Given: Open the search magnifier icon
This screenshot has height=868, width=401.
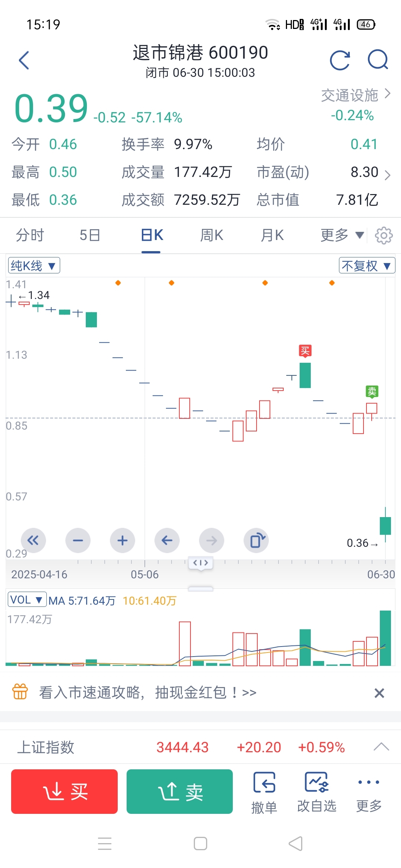Looking at the screenshot, I should pos(378,60).
